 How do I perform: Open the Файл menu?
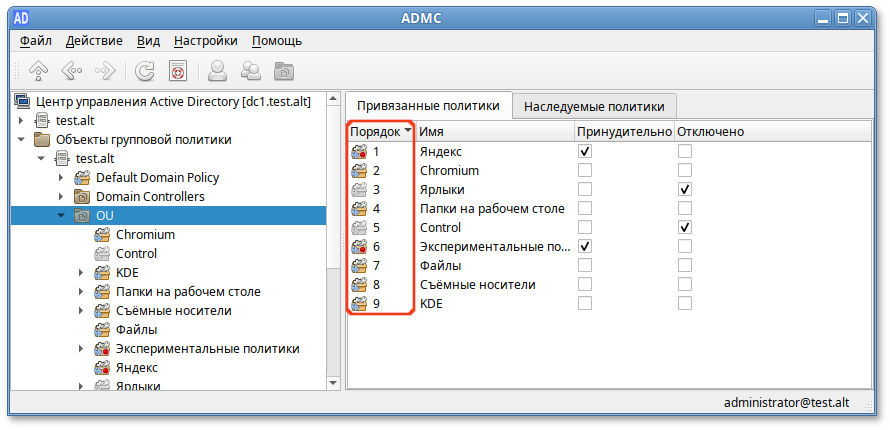(36, 41)
